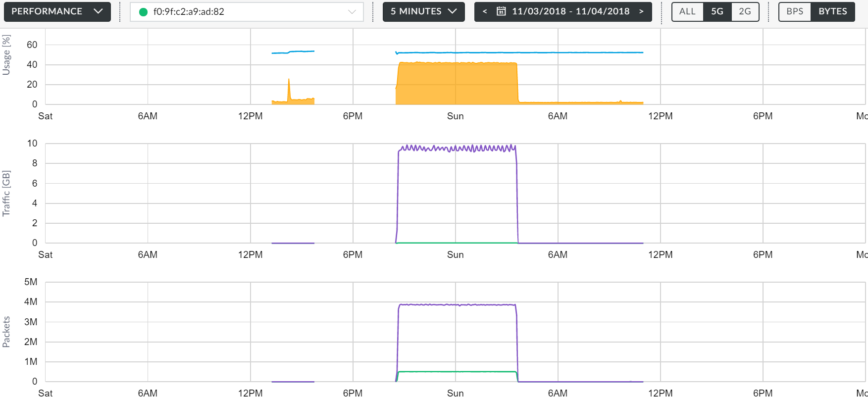Click the green status dot beside the device MAC
This screenshot has width=868, height=398.
(143, 12)
